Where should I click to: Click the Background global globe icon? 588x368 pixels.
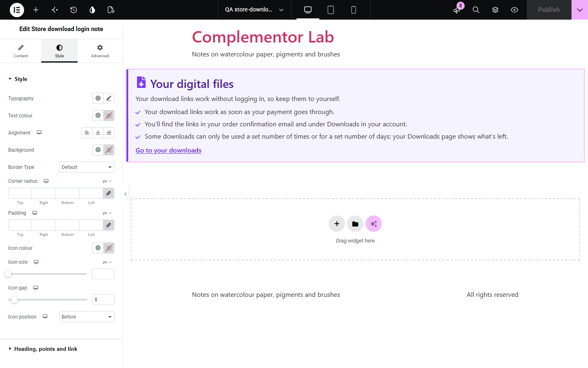pos(98,150)
